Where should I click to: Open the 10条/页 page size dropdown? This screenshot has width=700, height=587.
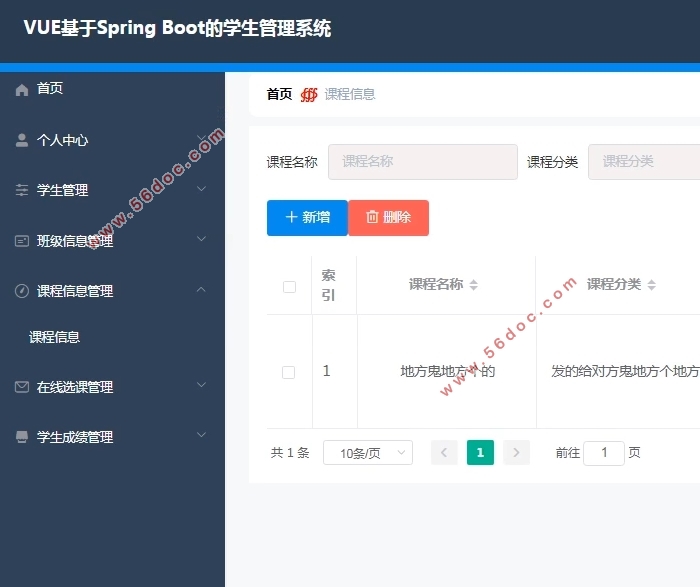click(367, 453)
